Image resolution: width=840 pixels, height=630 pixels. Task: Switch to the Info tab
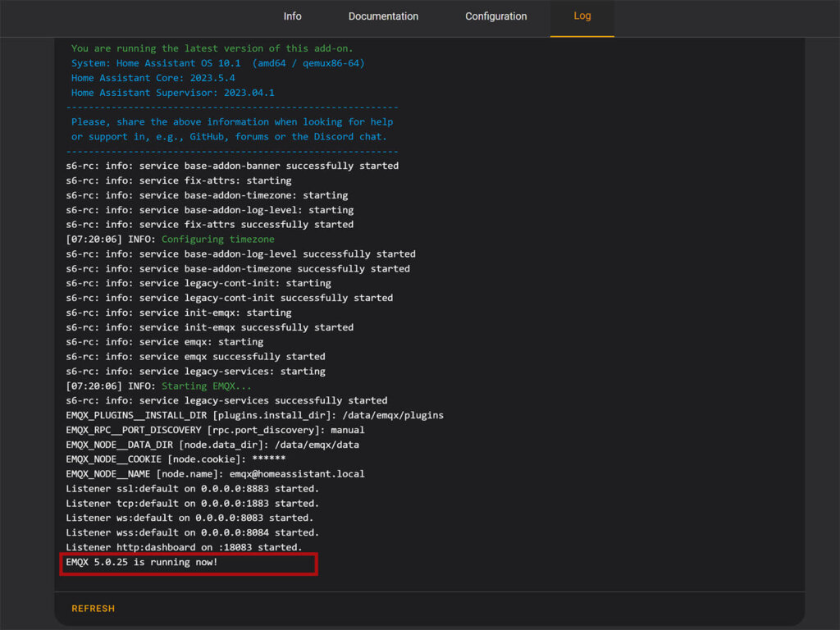click(x=292, y=16)
